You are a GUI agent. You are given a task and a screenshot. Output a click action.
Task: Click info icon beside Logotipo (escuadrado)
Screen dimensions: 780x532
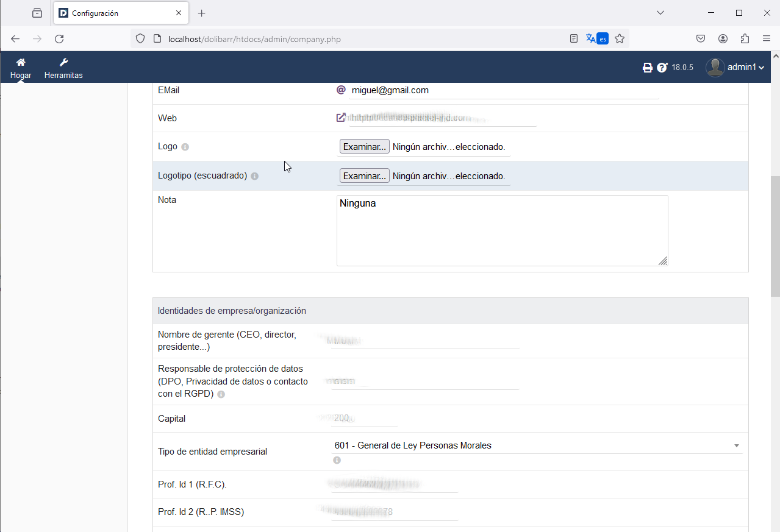pos(255,176)
